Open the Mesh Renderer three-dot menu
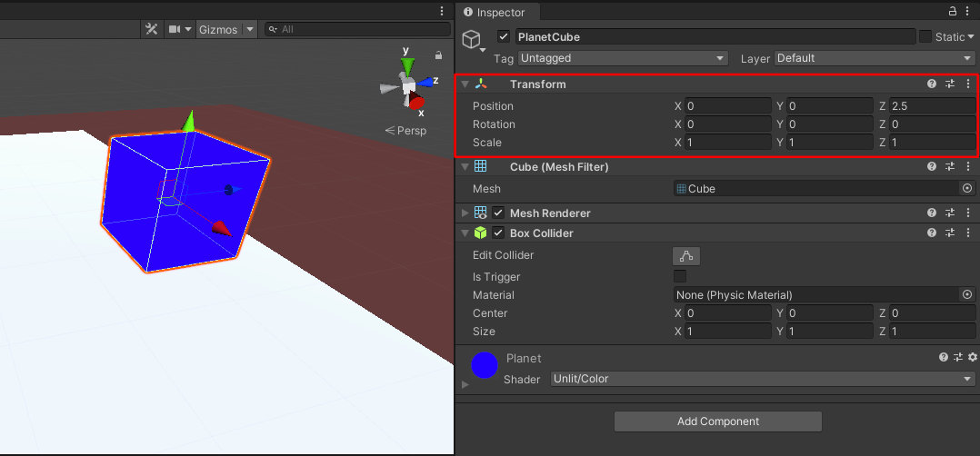 (x=968, y=213)
